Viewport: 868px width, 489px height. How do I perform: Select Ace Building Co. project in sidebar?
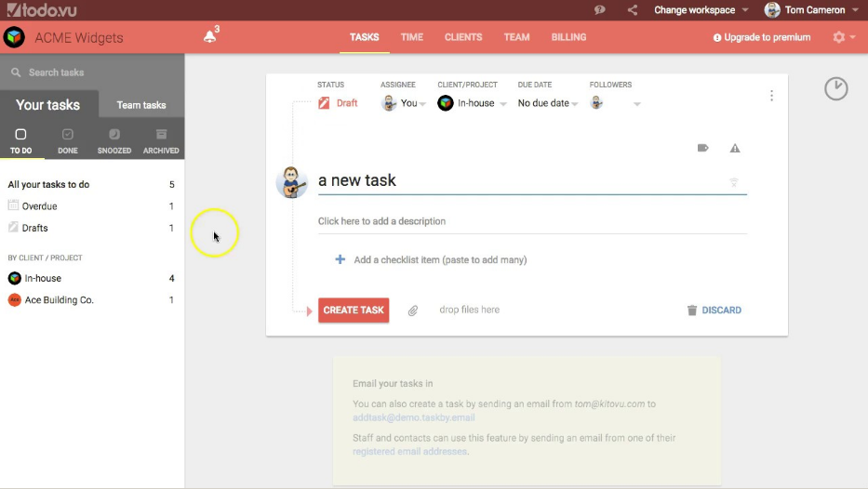tap(59, 300)
